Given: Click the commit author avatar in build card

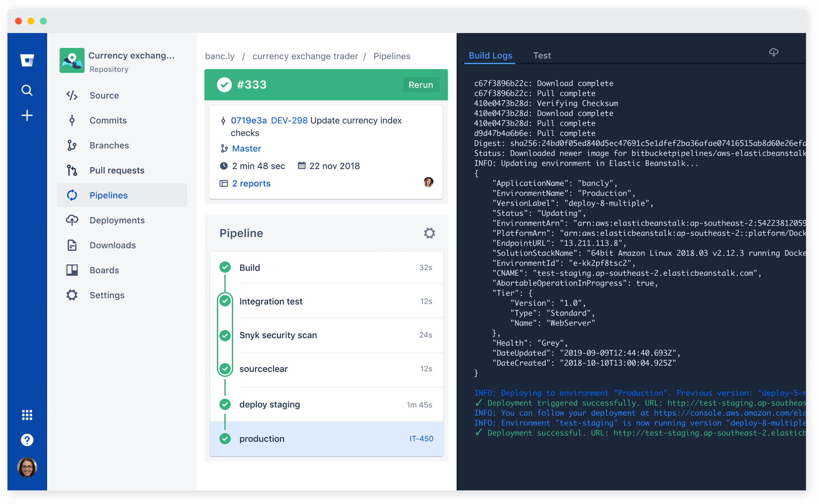Looking at the screenshot, I should 428,182.
